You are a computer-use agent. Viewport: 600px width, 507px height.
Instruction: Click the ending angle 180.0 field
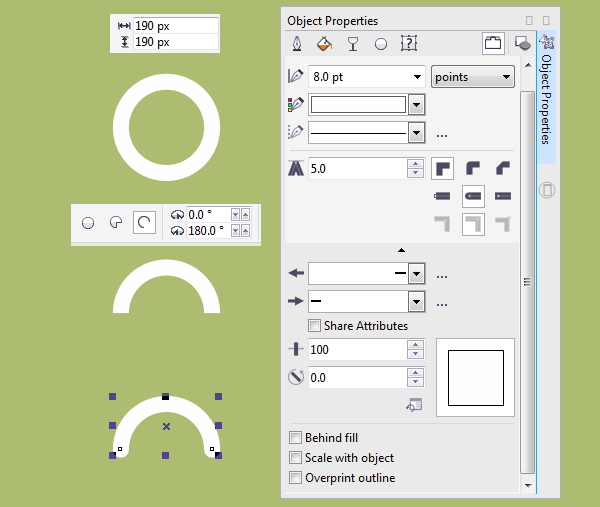click(x=209, y=231)
